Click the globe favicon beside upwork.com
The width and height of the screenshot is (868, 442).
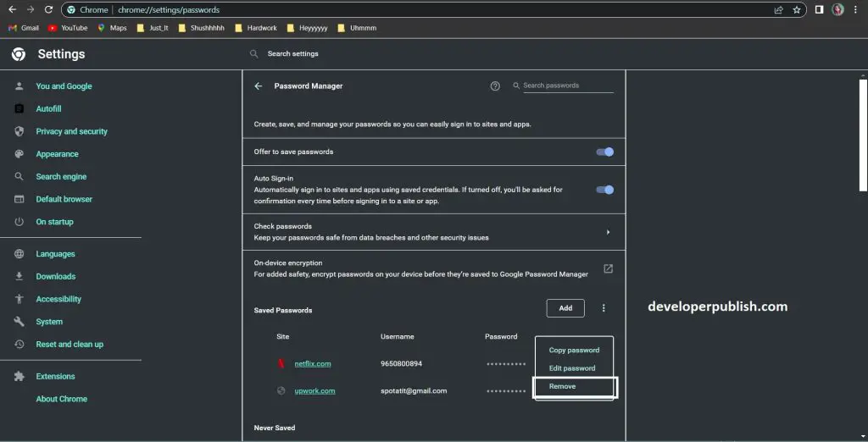(x=281, y=390)
